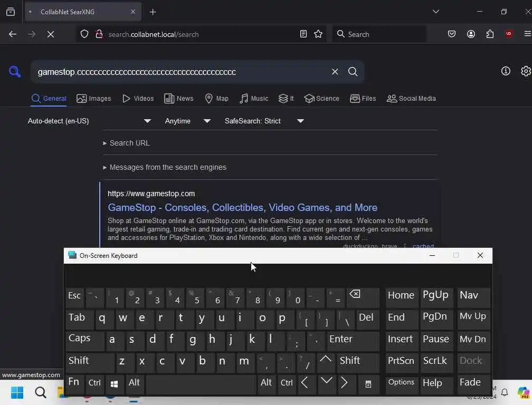
Task: Click the Windows logo key on the keyboard
Action: coord(115,384)
